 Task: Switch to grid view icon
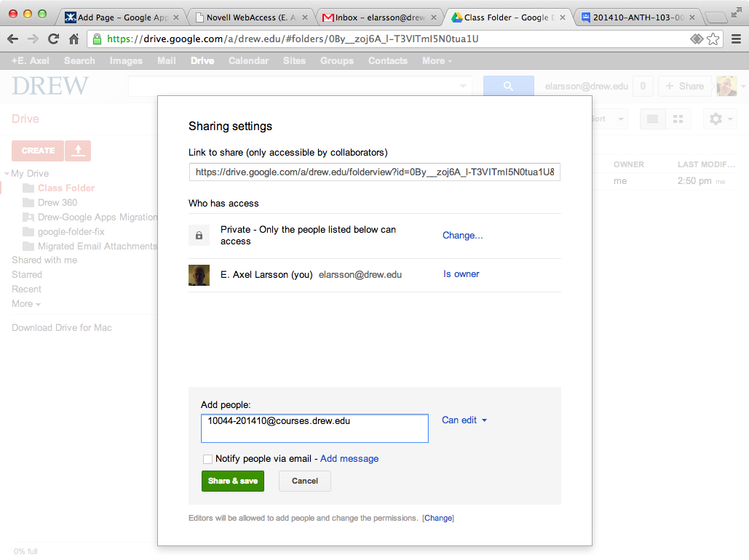click(x=678, y=119)
